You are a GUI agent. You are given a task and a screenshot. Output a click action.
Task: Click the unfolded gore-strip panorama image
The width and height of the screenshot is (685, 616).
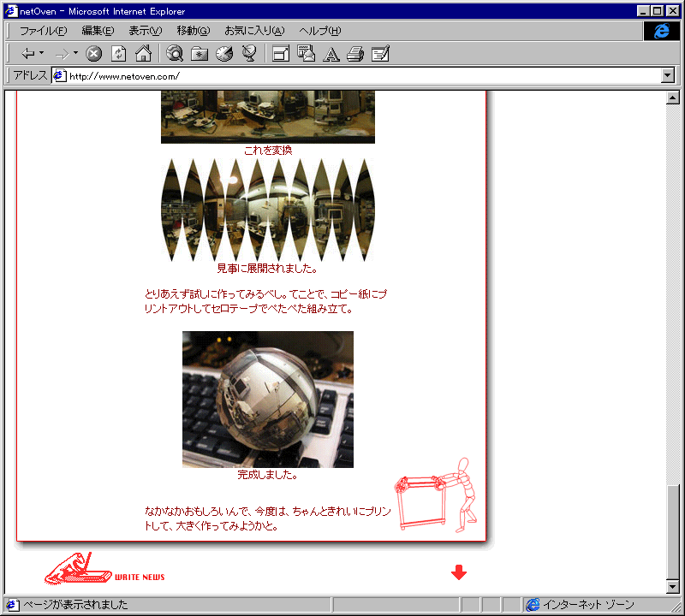[268, 210]
